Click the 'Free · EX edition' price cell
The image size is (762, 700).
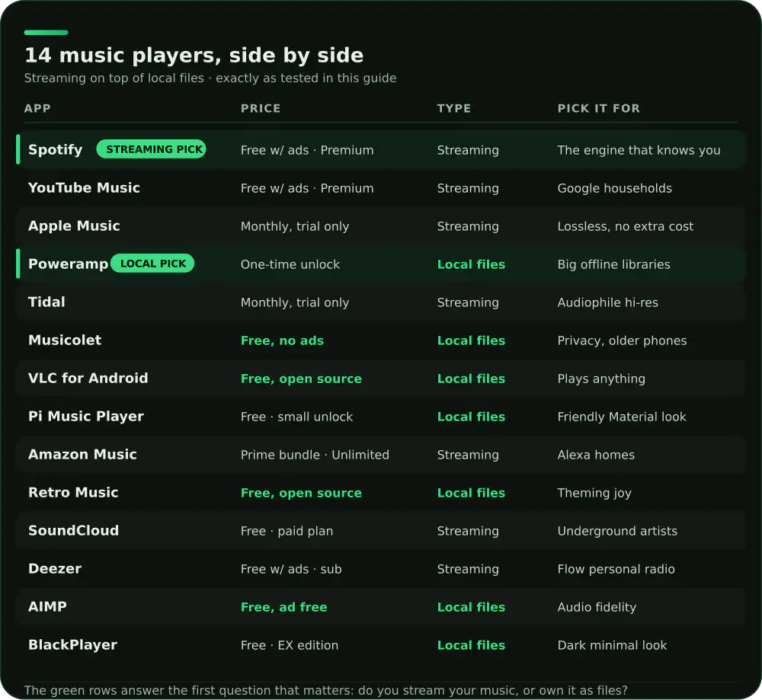tap(290, 645)
